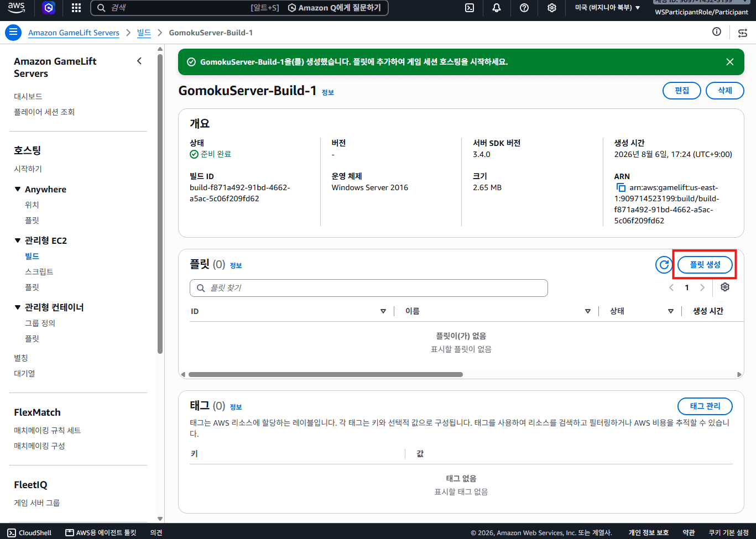The image size is (756, 539).
Task: Click the 플릿 찾기 search field
Action: tap(369, 288)
